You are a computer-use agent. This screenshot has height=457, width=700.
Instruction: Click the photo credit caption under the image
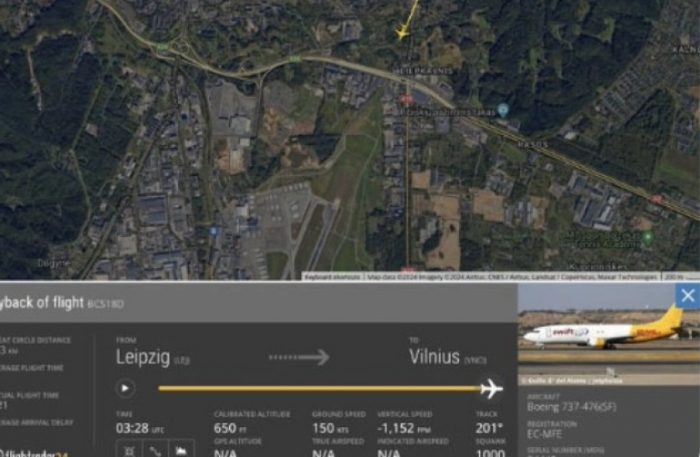pos(572,381)
